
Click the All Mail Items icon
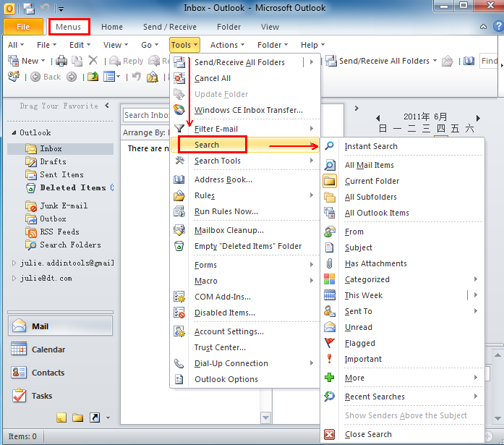click(x=330, y=165)
